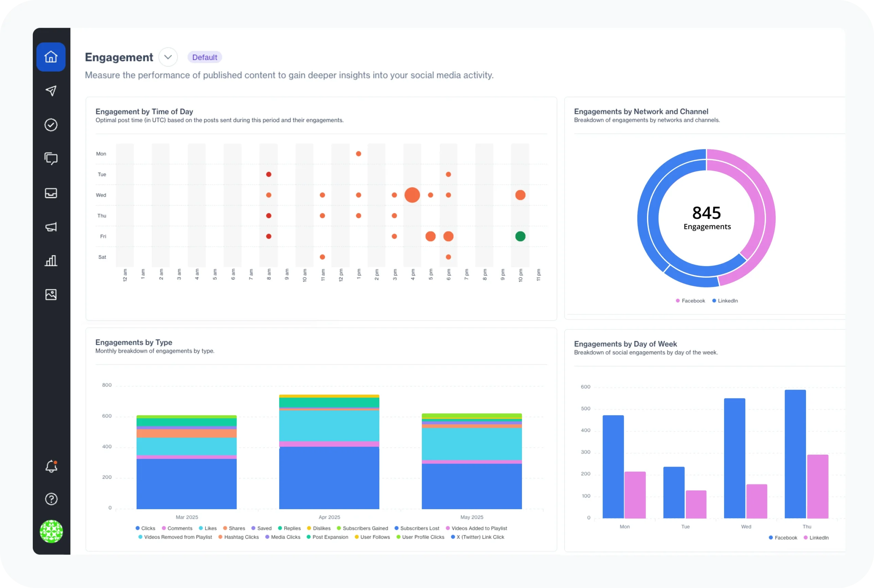Open the paper plane Publish icon
Image resolution: width=874 pixels, height=588 pixels.
coord(51,91)
